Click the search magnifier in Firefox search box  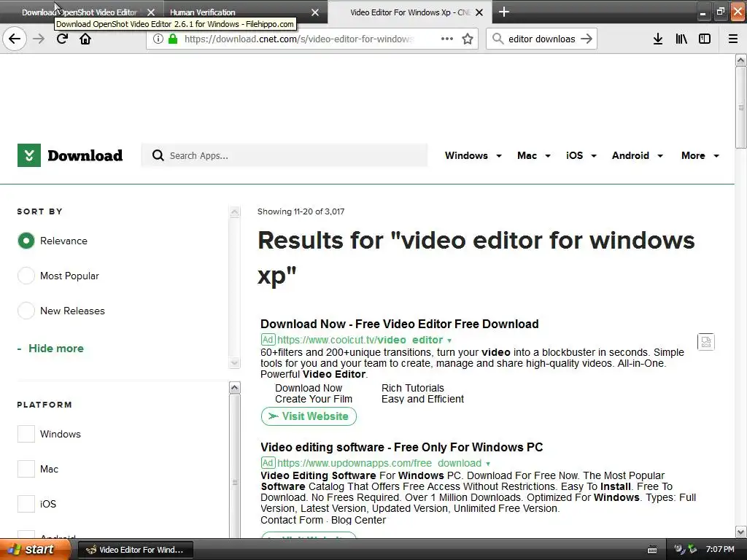click(x=498, y=39)
